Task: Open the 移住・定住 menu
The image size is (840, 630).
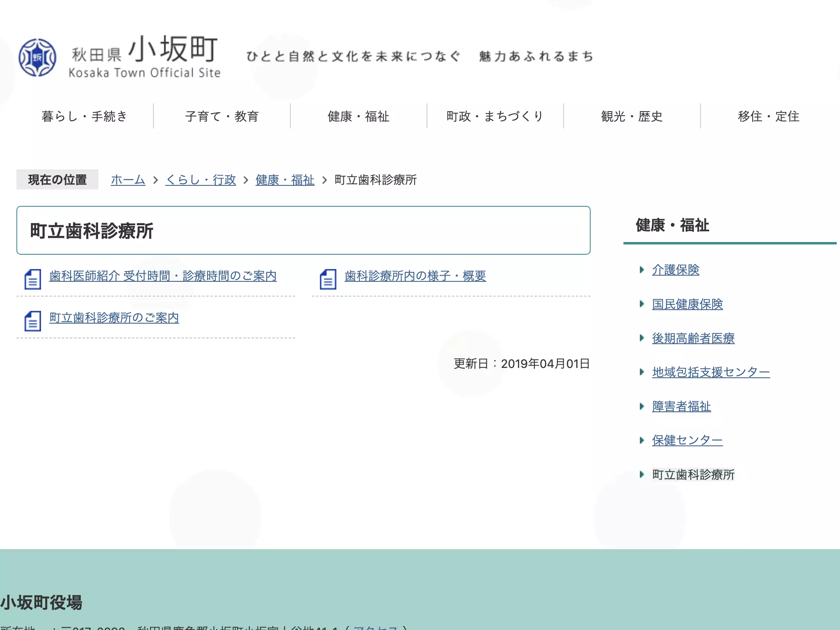Action: [769, 116]
